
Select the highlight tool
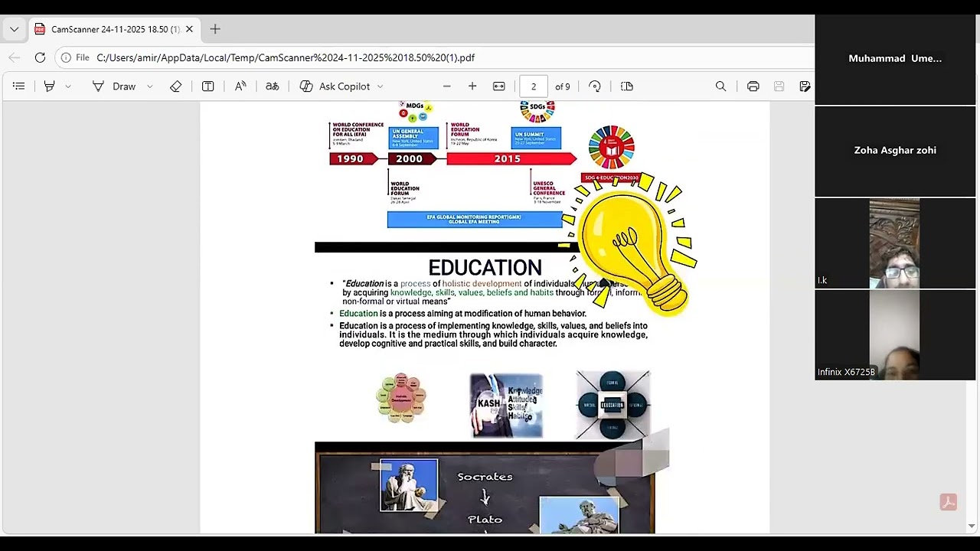[50, 86]
